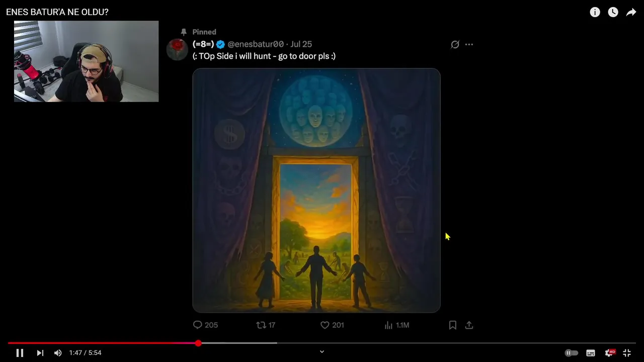The width and height of the screenshot is (644, 362).
Task: Bookmark the pinned tweet
Action: (x=452, y=325)
